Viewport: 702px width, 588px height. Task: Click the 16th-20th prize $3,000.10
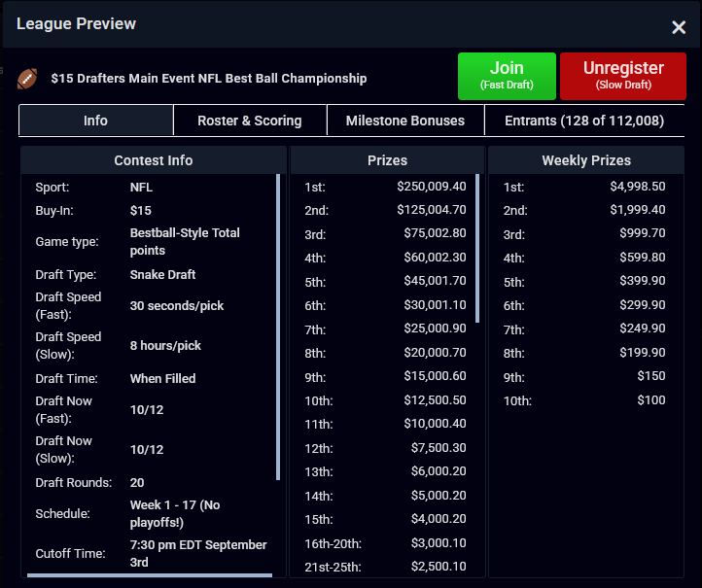click(439, 542)
